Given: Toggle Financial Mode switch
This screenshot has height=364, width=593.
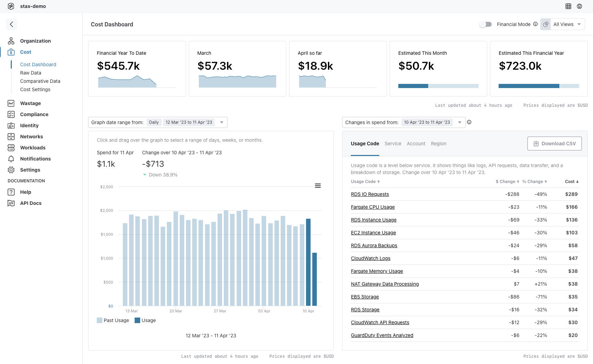Looking at the screenshot, I should pos(485,24).
